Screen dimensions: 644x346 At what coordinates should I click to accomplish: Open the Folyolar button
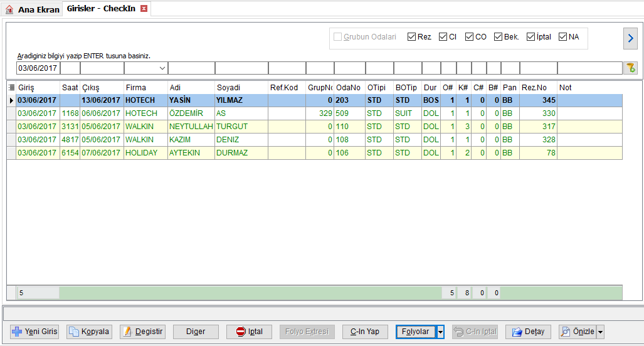pos(416,332)
